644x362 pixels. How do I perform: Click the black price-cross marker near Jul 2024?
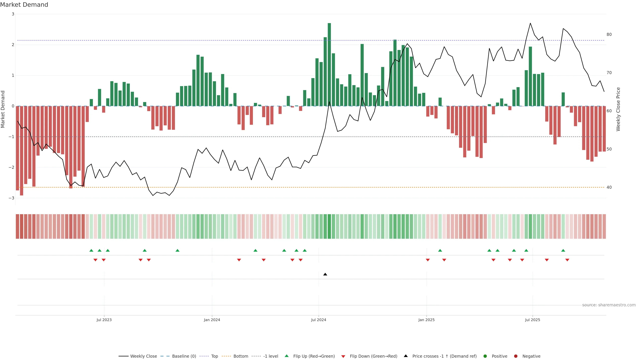click(325, 274)
